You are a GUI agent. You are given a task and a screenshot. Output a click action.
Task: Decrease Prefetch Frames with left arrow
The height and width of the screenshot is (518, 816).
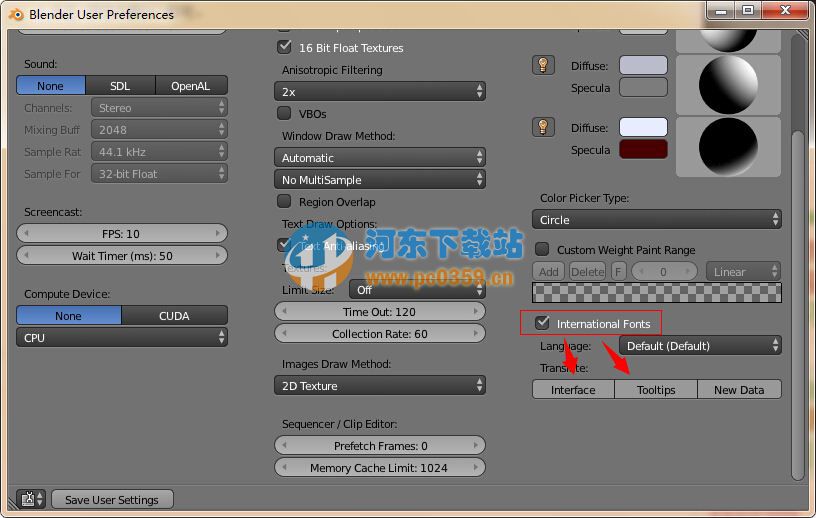284,445
